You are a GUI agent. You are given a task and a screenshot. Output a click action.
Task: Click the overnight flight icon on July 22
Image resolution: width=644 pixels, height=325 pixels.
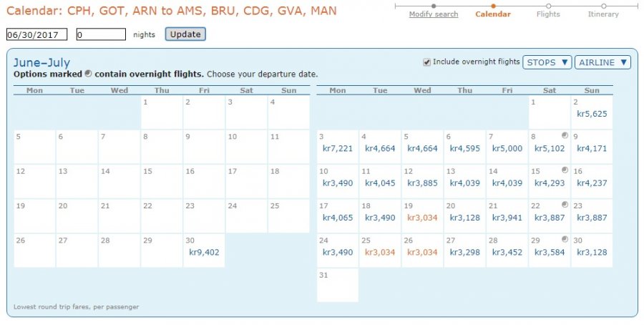tap(565, 204)
